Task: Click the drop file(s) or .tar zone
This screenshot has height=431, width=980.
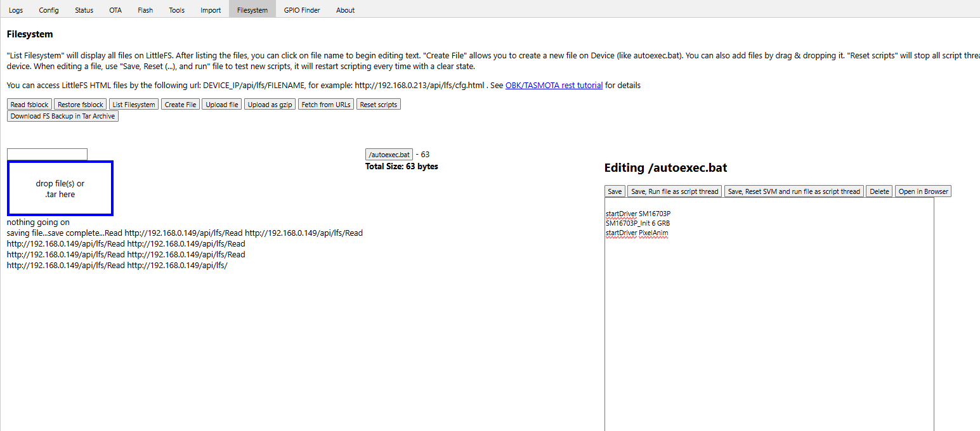Action: coord(60,188)
